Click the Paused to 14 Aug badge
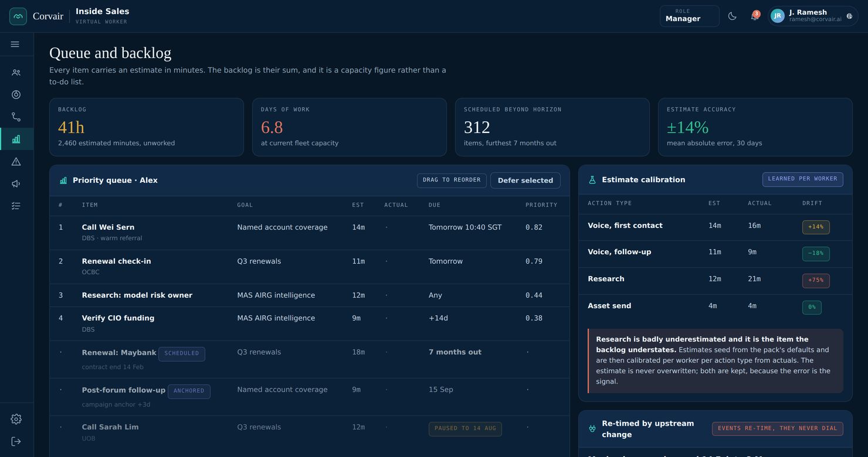 pos(465,429)
